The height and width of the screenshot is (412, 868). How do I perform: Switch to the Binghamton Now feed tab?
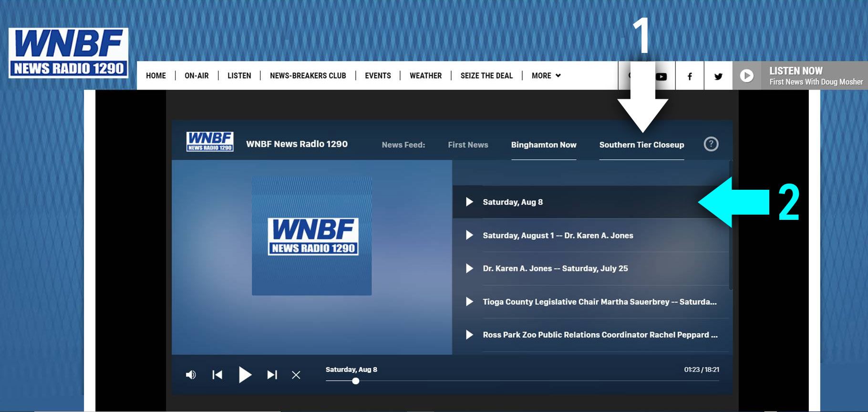coord(544,144)
